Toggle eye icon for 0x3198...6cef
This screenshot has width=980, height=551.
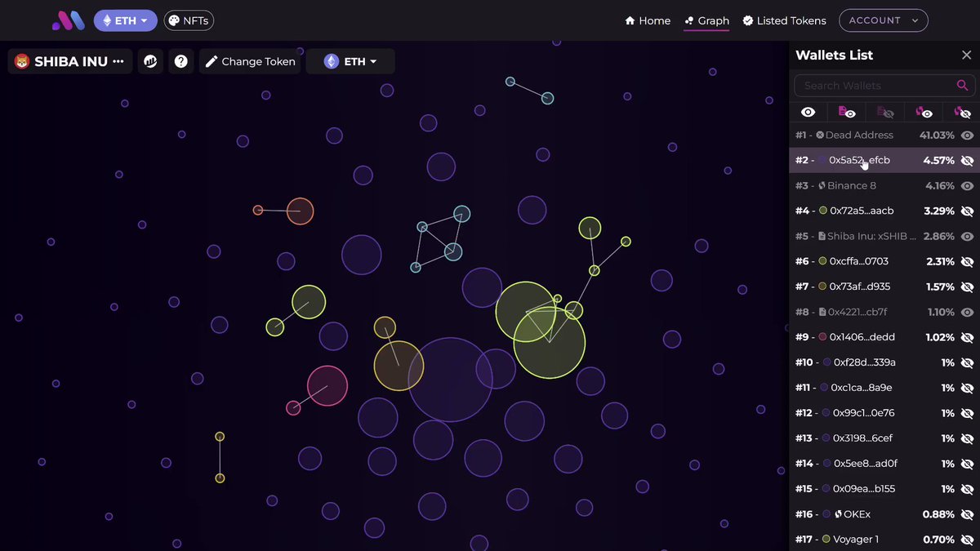click(x=968, y=439)
